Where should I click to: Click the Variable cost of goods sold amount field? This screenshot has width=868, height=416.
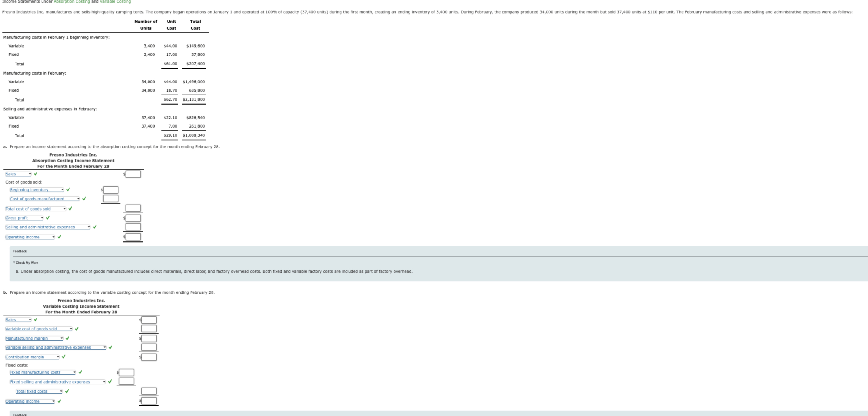(149, 329)
